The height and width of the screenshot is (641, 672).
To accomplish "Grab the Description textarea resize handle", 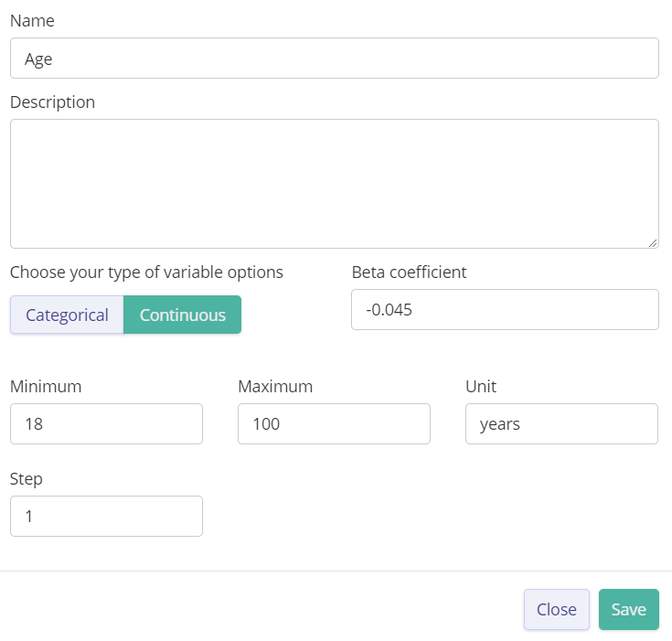I will 653,242.
